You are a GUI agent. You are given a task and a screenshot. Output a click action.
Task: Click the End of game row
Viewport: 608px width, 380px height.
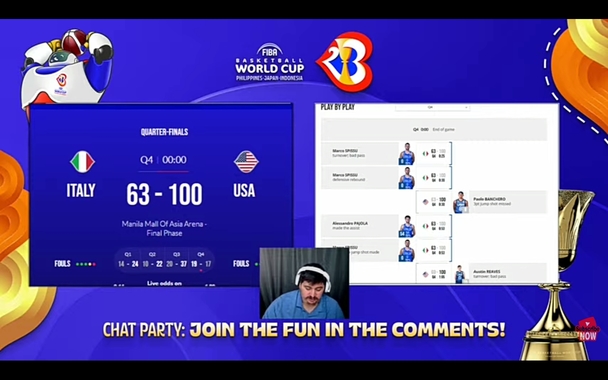point(434,130)
